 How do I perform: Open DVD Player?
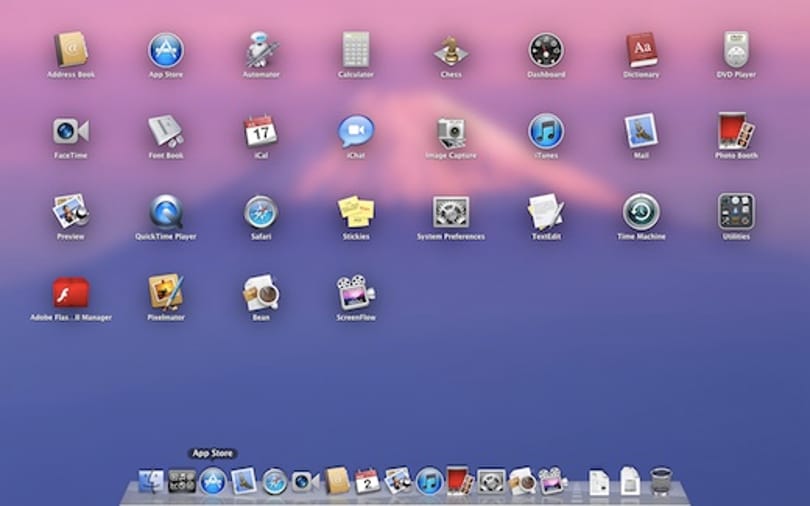click(x=736, y=50)
